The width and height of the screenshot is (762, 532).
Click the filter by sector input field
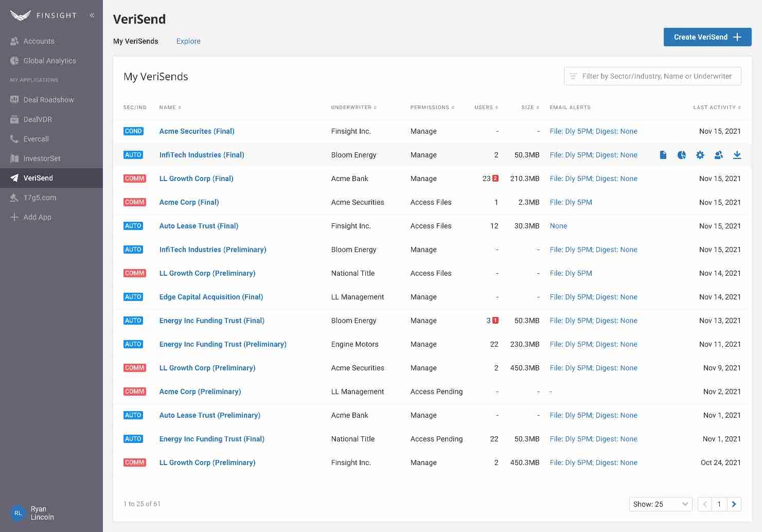[656, 76]
